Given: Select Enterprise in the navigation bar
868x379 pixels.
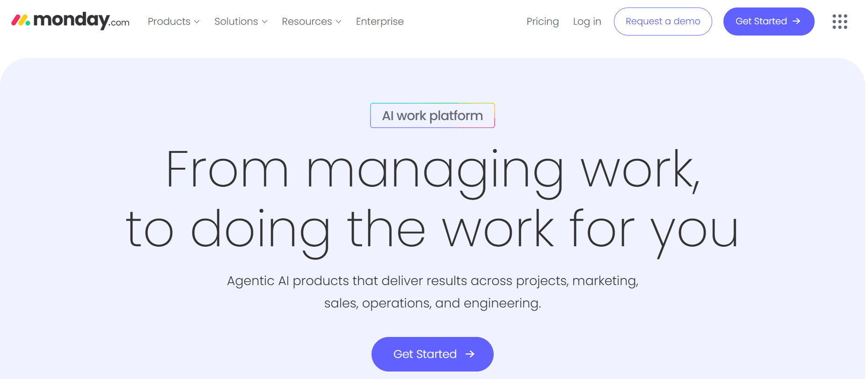Looking at the screenshot, I should coord(379,21).
